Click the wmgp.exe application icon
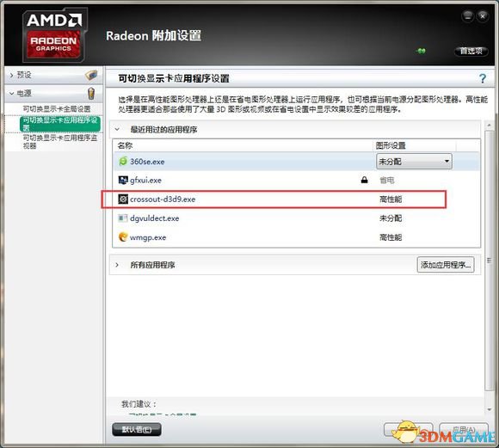 tap(123, 237)
